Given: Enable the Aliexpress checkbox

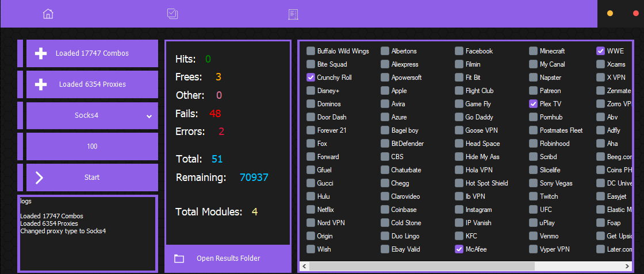Looking at the screenshot, I should [385, 64].
